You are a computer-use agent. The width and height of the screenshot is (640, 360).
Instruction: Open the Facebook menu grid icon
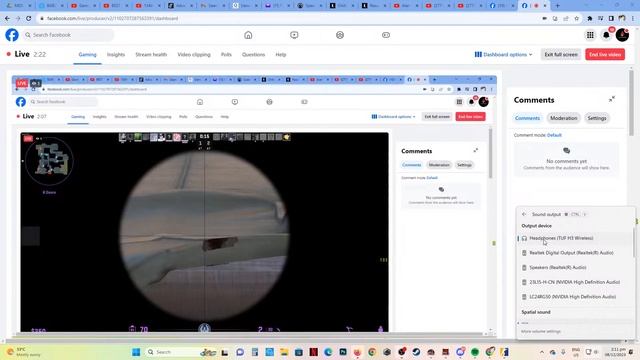coord(590,35)
